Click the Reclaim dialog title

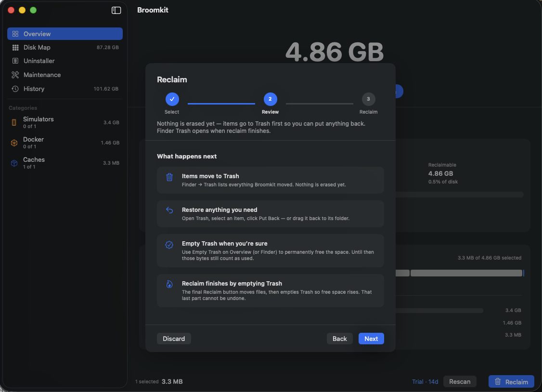[x=172, y=79]
